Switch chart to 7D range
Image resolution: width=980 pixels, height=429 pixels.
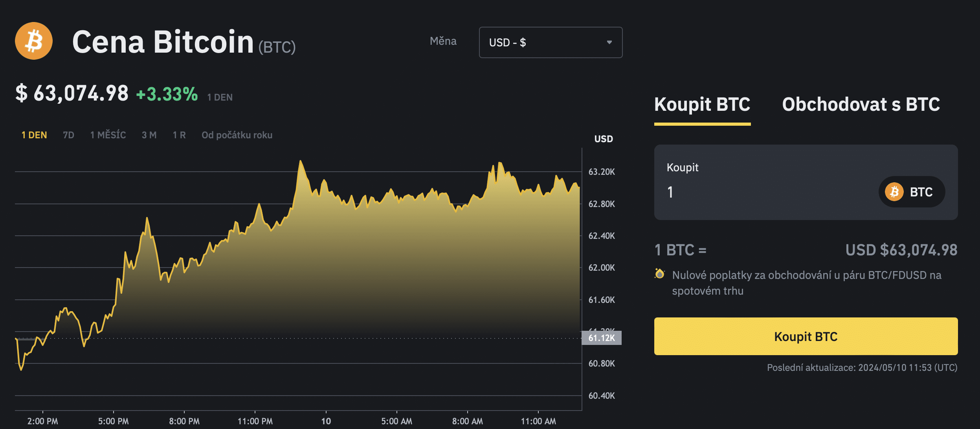pos(68,135)
